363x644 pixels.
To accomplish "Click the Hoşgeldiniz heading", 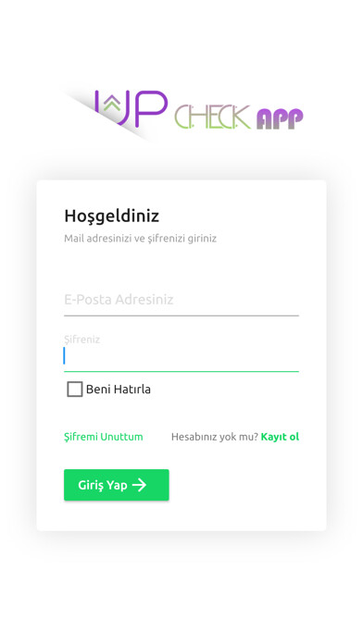I will pyautogui.click(x=111, y=216).
